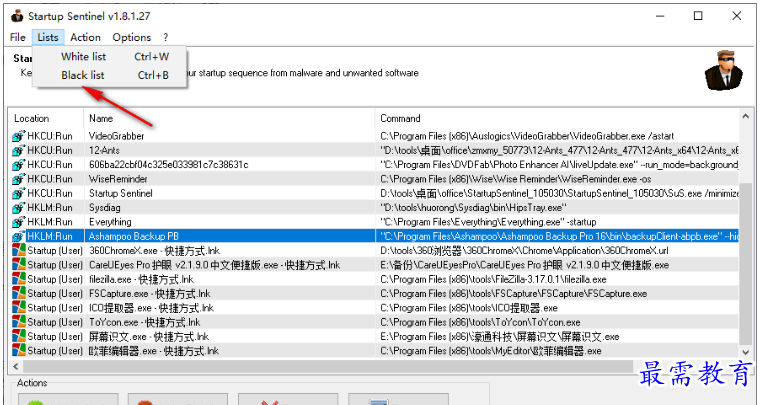Select 屏幕识文.exe - 快捷方式.lnk name cell
The image size is (761, 405).
point(149,337)
